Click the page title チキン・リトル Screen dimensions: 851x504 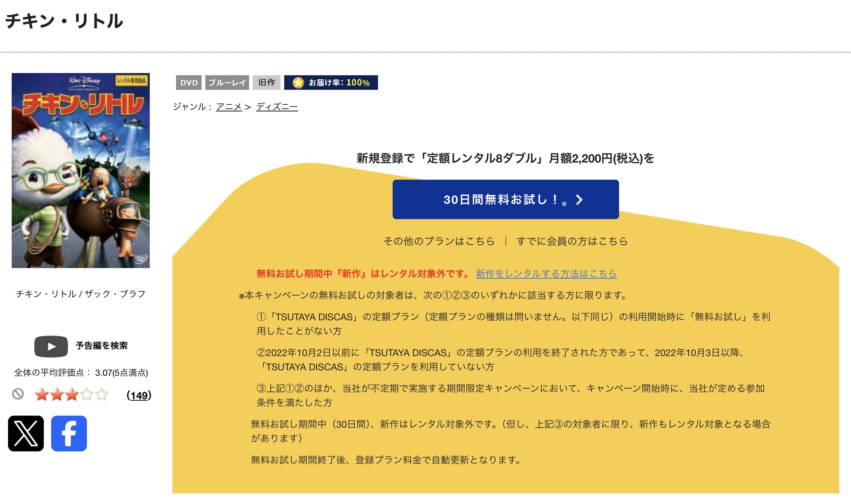[x=64, y=21]
